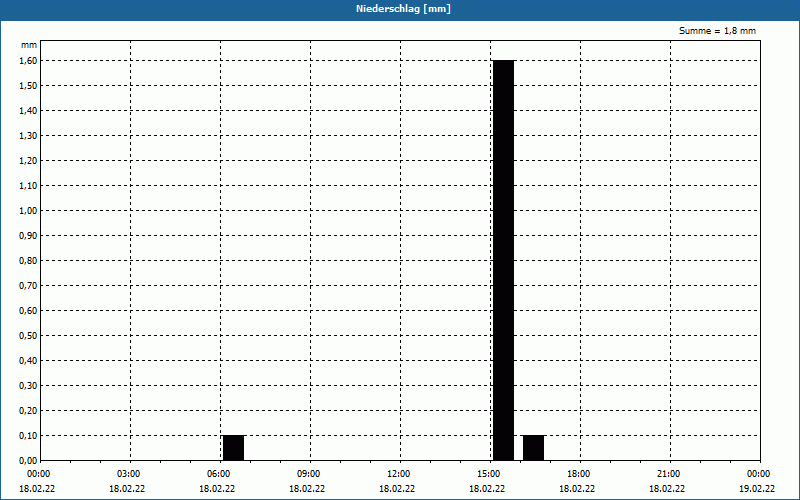Click the 0,80 y-axis label
Screen dimensions: 800x500
click(28, 261)
